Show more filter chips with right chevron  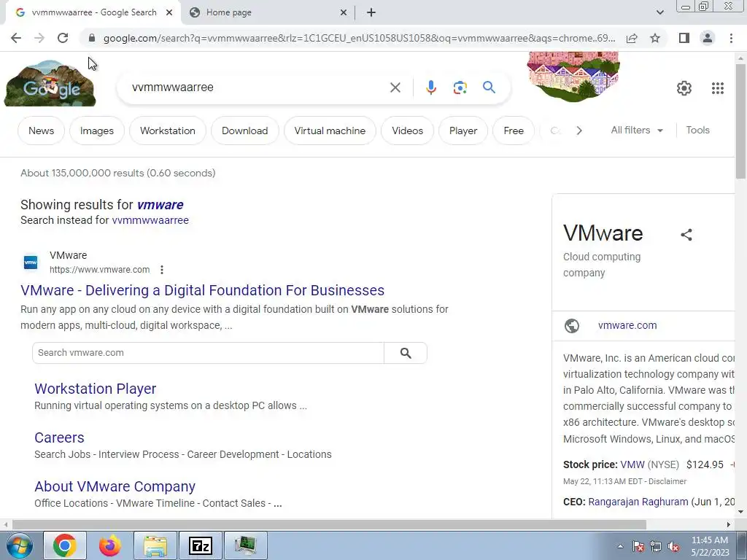pos(578,131)
